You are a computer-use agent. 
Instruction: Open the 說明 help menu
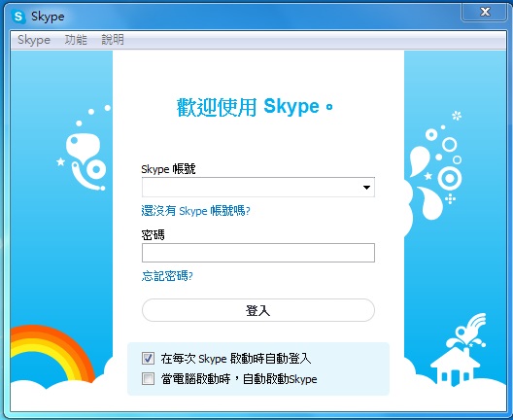tap(113, 40)
